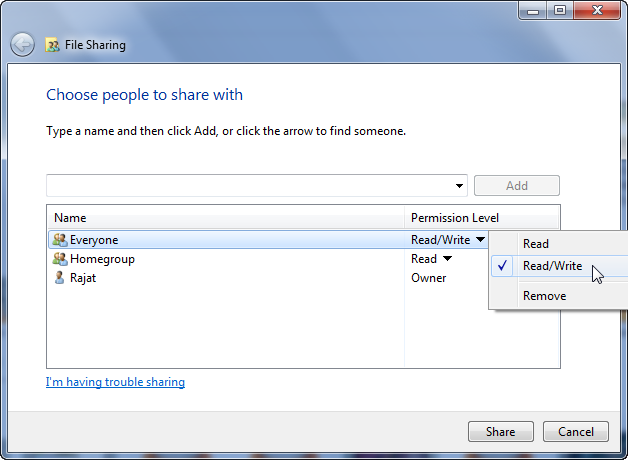Open the name combo box dropdown arrow

click(x=459, y=186)
